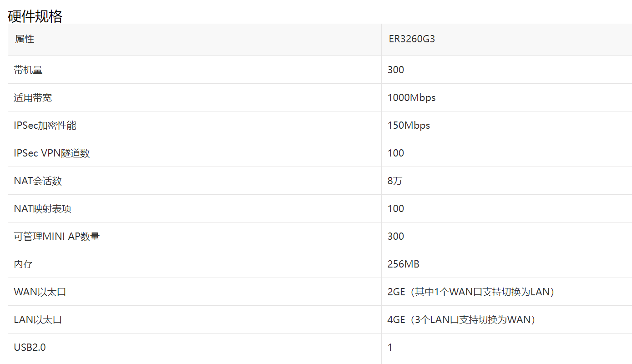Screen dimensions: 632x364
Task: Select the NAT会话数 row label
Action: coord(38,181)
